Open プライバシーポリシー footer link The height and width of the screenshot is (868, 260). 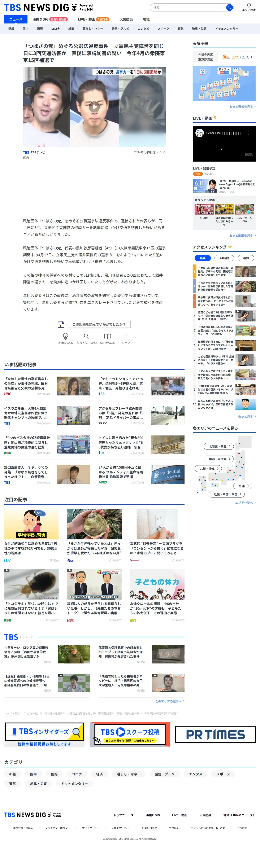click(58, 828)
